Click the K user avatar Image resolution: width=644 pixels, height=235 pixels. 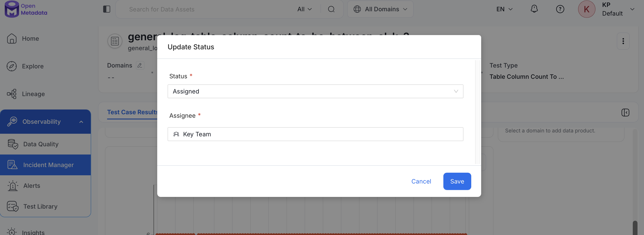point(587,9)
